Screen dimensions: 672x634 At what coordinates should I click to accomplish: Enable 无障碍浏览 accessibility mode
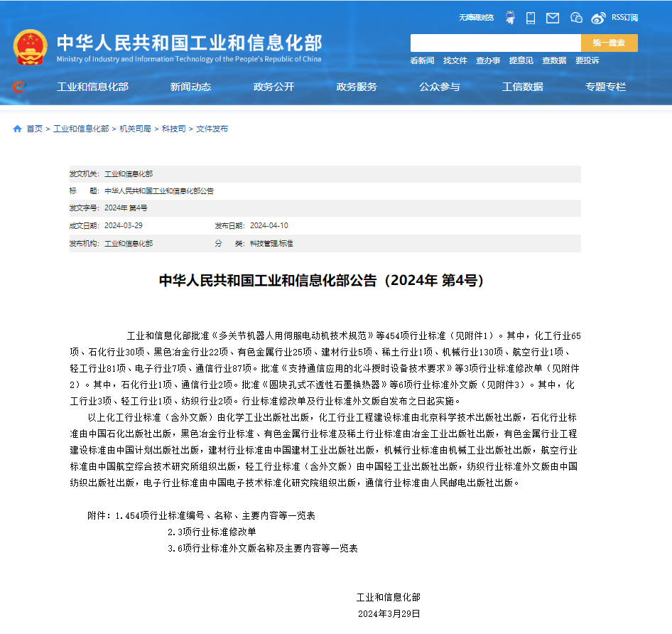click(476, 17)
